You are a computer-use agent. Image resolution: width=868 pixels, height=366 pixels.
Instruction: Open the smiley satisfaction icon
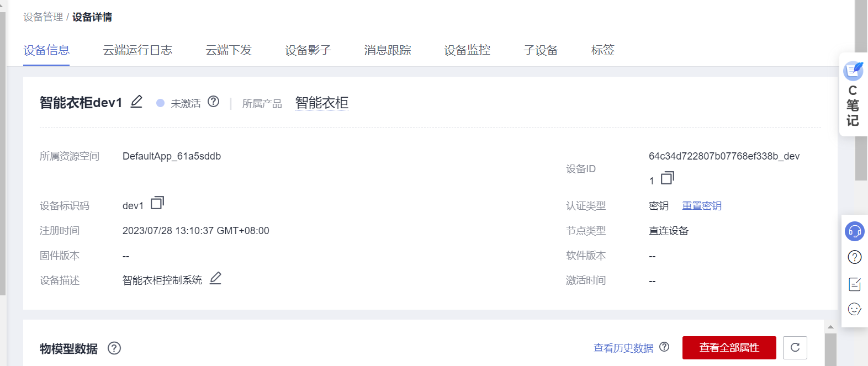pos(855,309)
